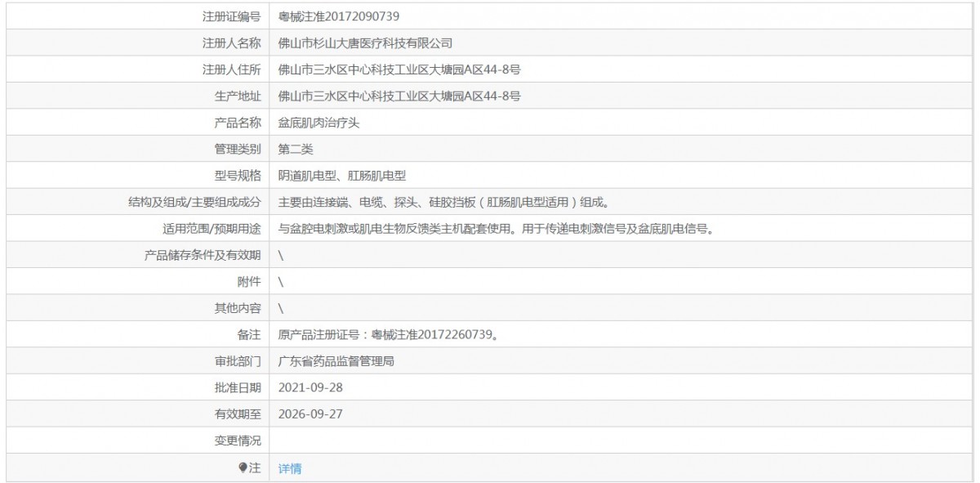Click the 审批部门 label
Screen dimensions: 980x483
(238, 360)
